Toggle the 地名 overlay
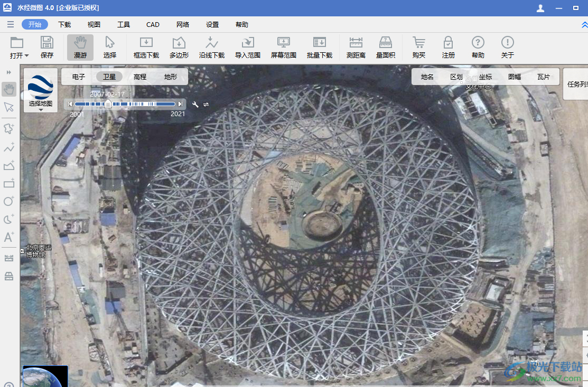Image resolution: width=588 pixels, height=387 pixels. tap(427, 77)
